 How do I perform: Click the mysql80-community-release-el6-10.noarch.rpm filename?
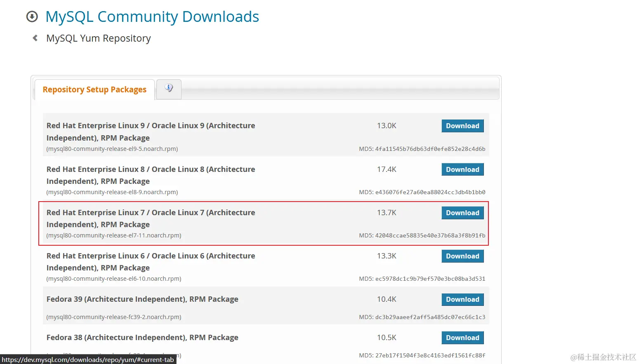[114, 279]
